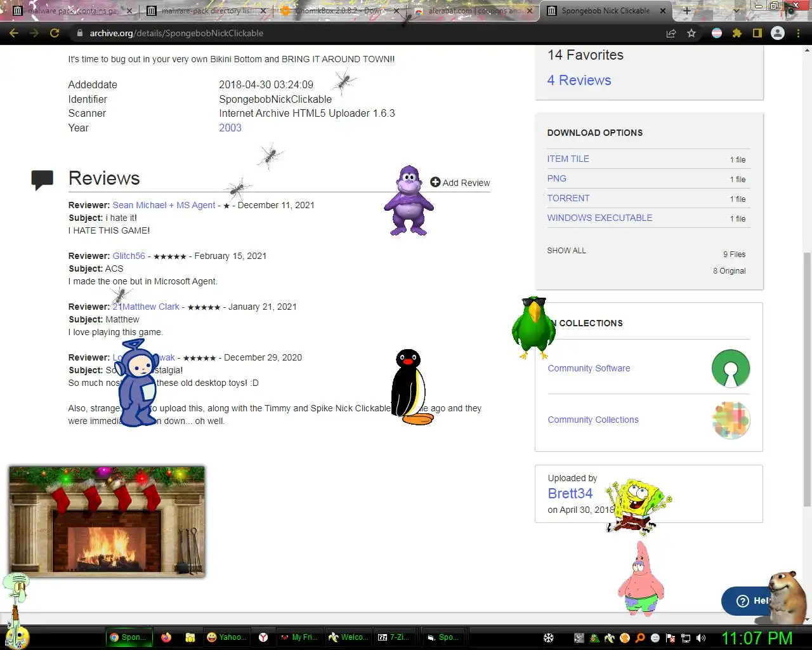Open the Community Collections link
The height and width of the screenshot is (650, 812).
[593, 420]
